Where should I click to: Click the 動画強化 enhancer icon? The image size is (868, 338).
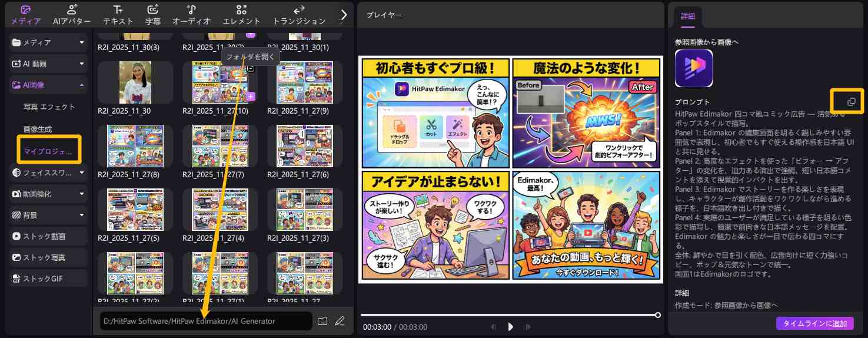16,194
